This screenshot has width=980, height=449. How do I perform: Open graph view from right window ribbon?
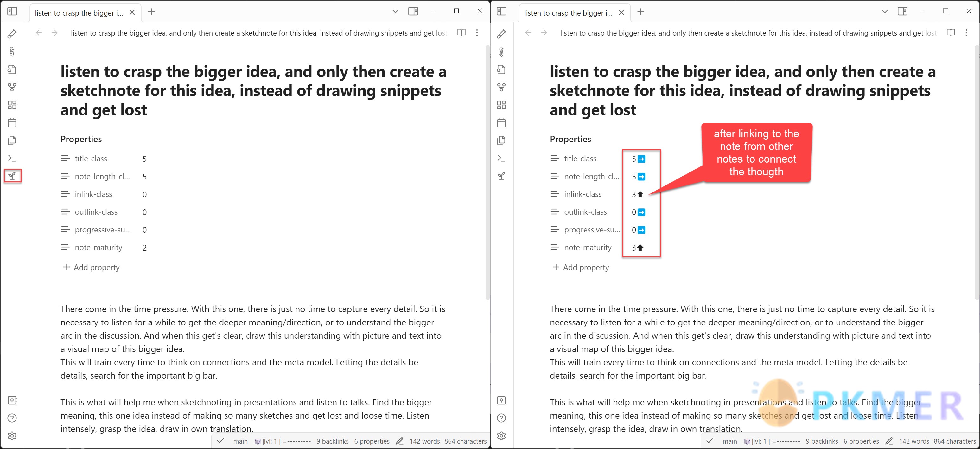click(x=501, y=87)
